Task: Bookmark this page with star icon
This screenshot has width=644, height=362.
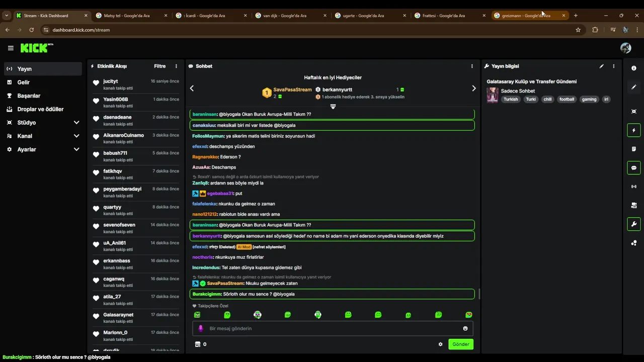Action: (x=578, y=30)
